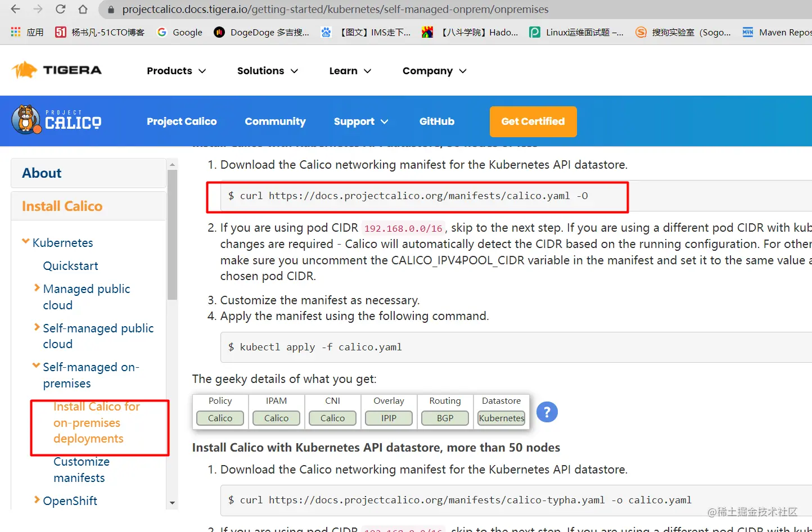Expand the Learn menu
812x532 pixels.
tap(350, 71)
